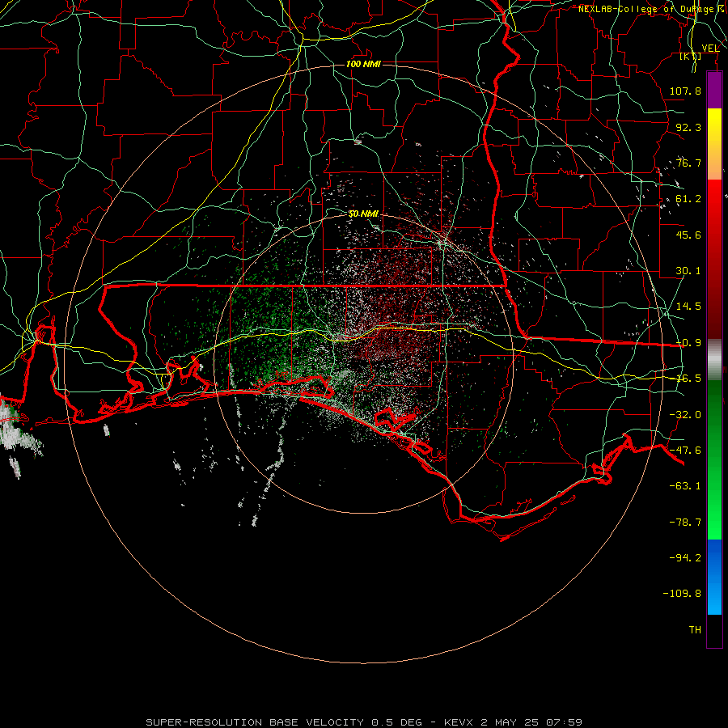Click the -109.8 value on velocity scale
The image size is (728, 728).
pos(682,594)
